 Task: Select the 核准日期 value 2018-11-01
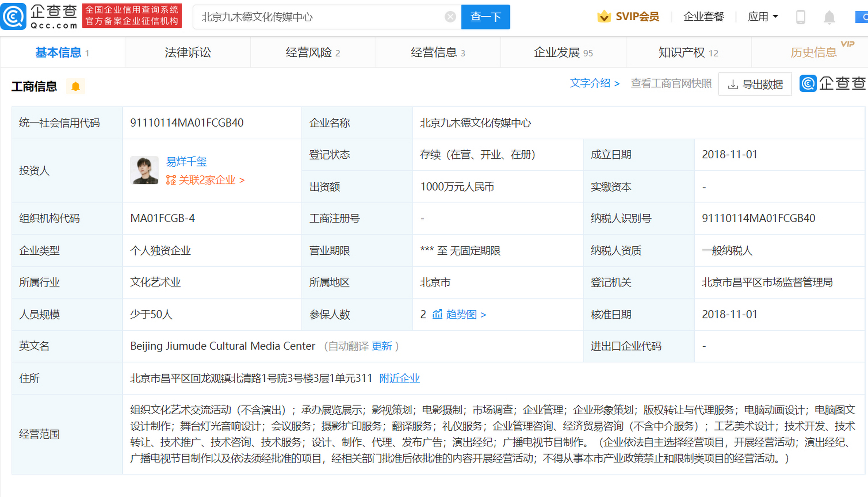click(x=729, y=314)
